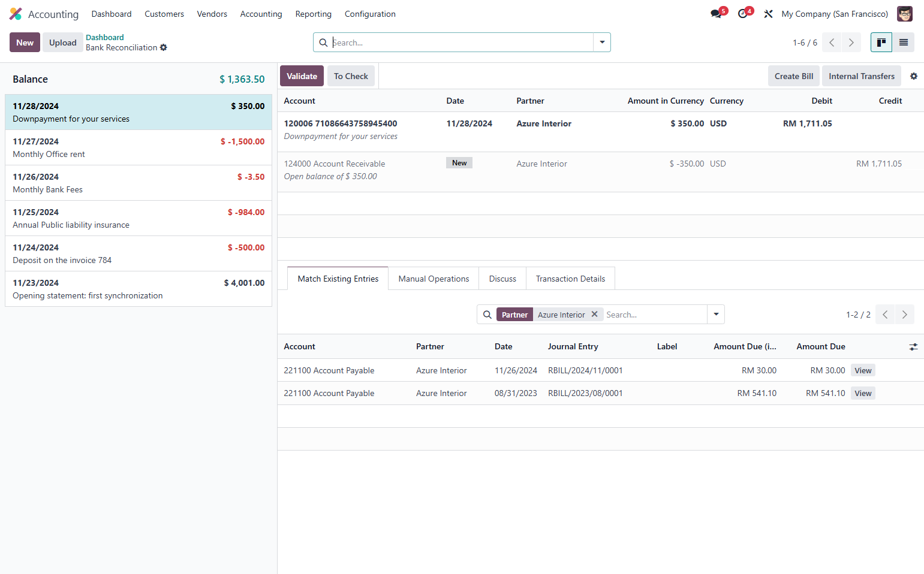Open the Vendors menu

coord(212,14)
